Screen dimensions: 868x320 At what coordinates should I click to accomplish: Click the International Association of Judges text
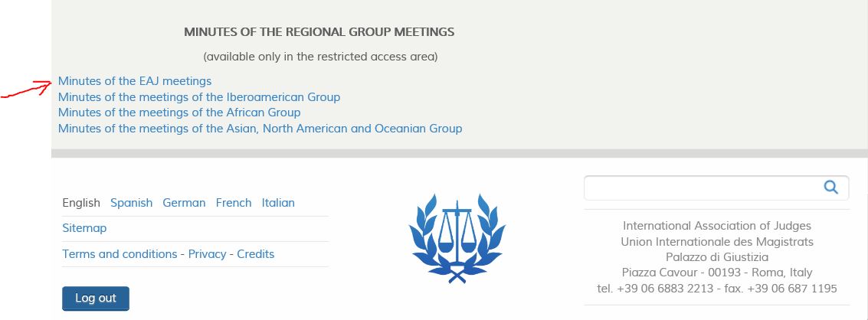717,226
